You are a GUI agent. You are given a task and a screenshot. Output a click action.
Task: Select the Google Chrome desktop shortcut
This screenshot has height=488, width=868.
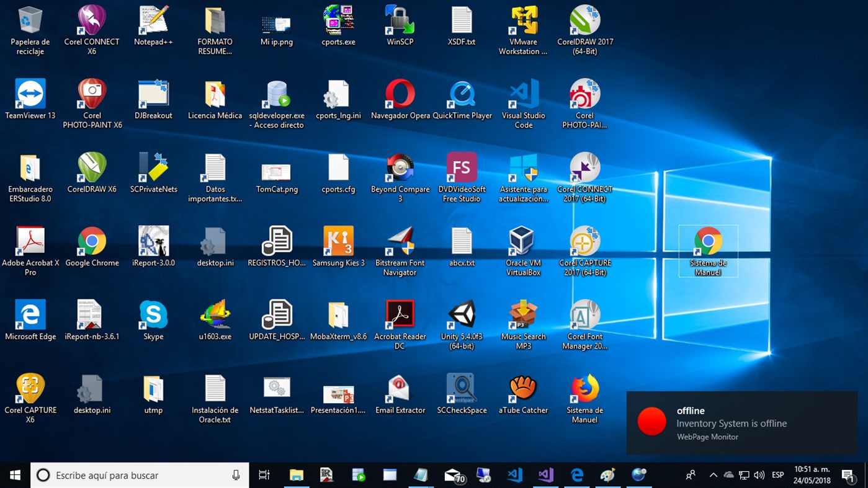(92, 247)
